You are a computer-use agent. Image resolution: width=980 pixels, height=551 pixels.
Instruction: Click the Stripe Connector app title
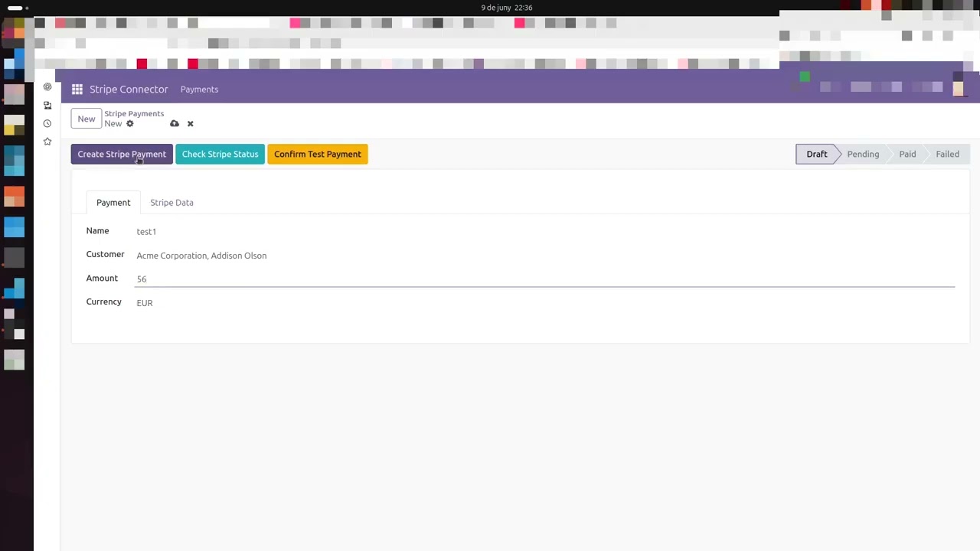pyautogui.click(x=129, y=90)
